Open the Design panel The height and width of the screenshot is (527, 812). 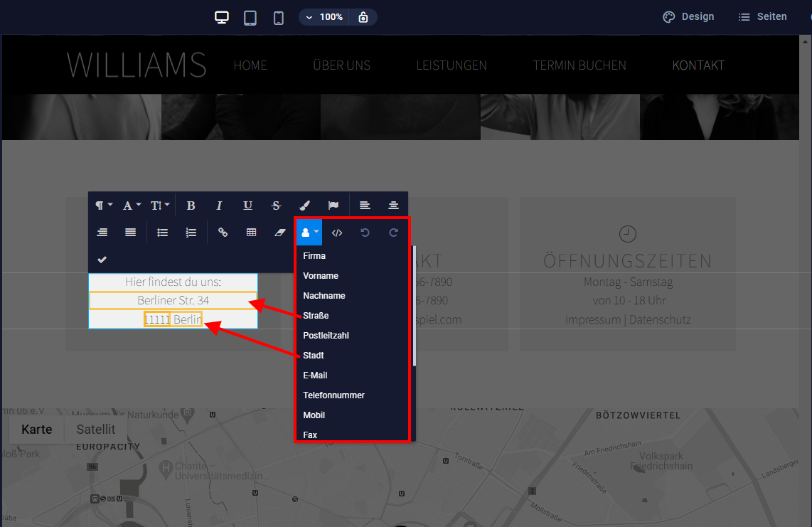coord(688,16)
